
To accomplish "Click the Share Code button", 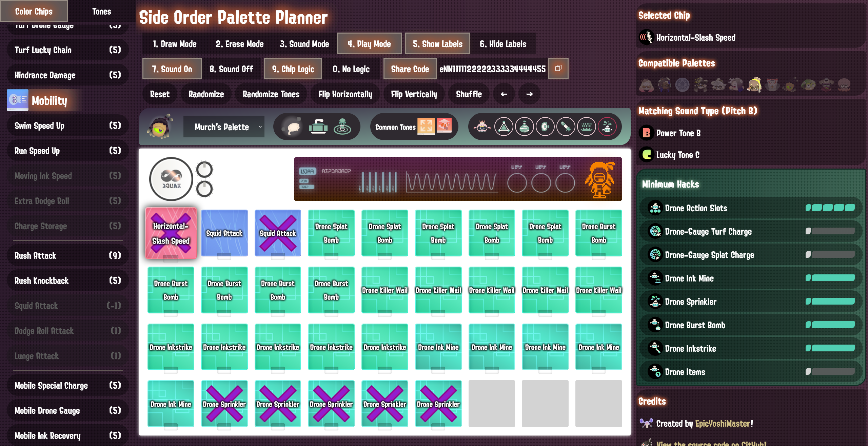I will tap(410, 69).
